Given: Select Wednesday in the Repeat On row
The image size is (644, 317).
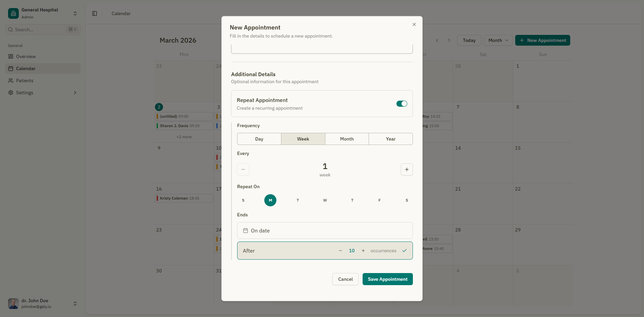Looking at the screenshot, I should [325, 200].
